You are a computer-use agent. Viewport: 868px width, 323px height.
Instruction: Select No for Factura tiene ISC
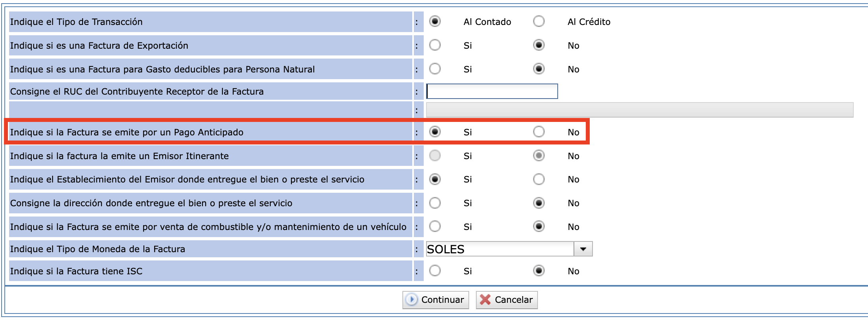point(539,271)
